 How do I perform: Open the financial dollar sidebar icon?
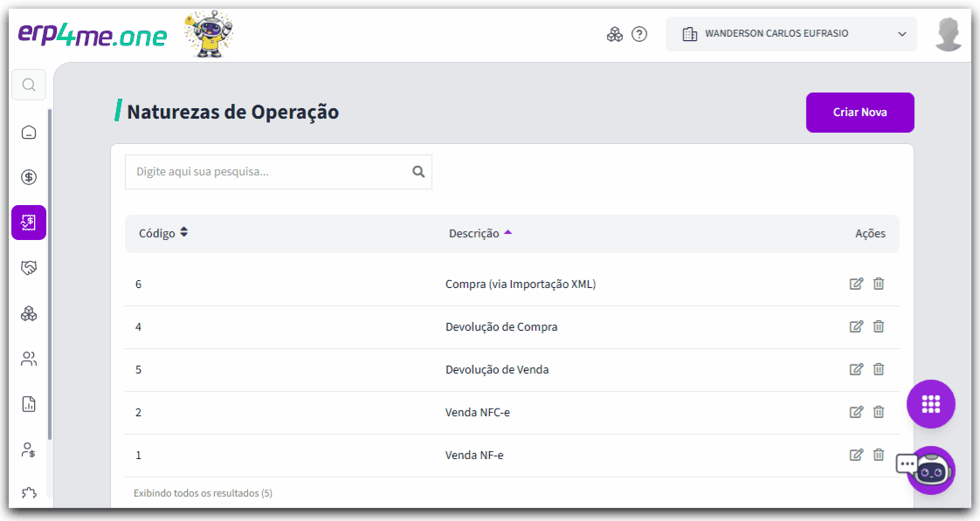(29, 177)
